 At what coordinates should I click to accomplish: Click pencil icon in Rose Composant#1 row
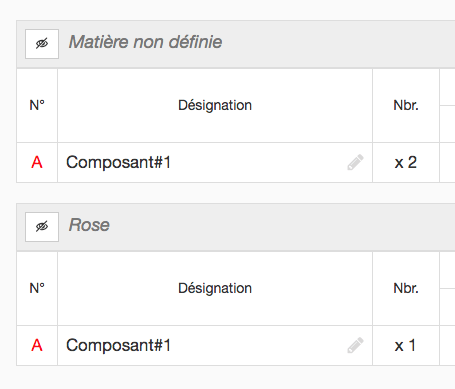[355, 345]
